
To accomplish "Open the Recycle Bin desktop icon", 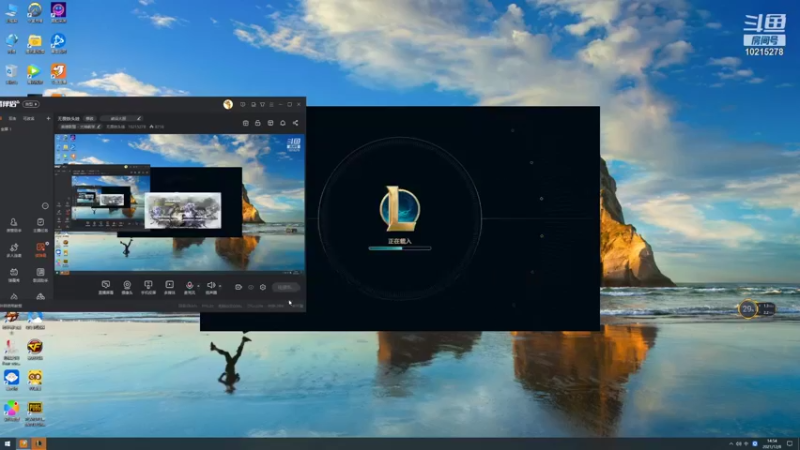I will [x=11, y=73].
